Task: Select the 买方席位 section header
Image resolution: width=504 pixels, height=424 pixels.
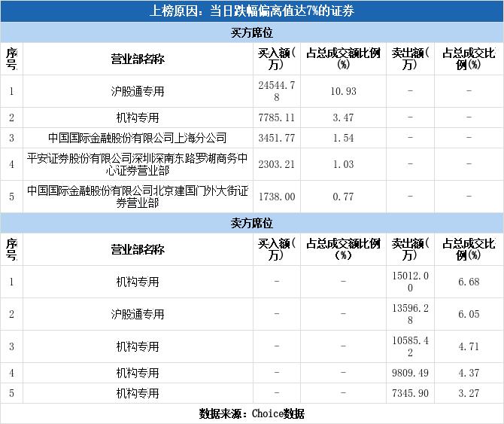Action: (x=252, y=32)
